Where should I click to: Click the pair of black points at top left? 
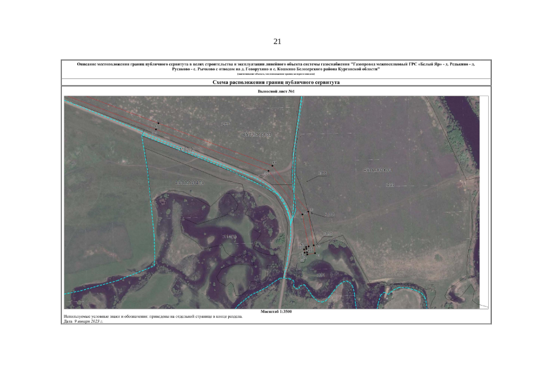pos(156,126)
